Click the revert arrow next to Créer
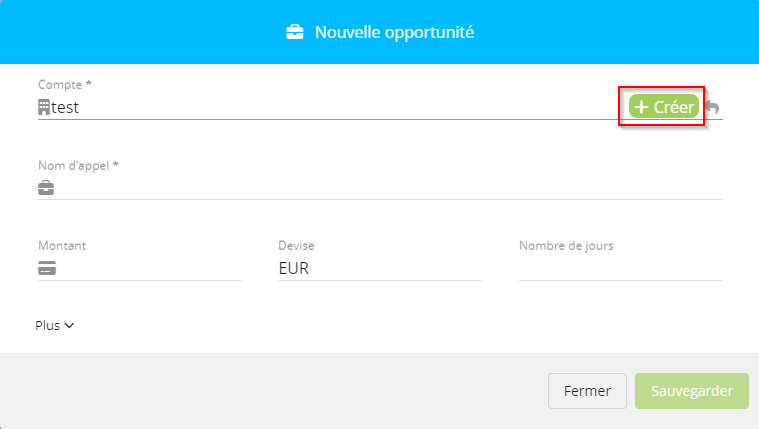Viewport: 759px width, 429px height. point(712,108)
